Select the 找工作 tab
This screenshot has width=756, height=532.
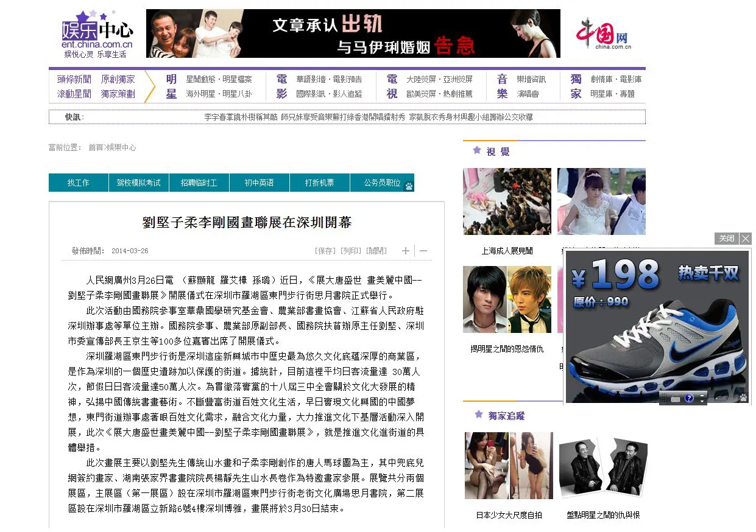click(x=78, y=183)
